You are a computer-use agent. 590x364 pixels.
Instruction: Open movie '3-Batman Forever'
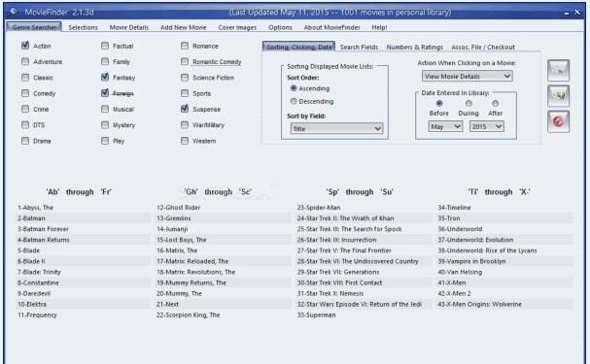pyautogui.click(x=43, y=229)
